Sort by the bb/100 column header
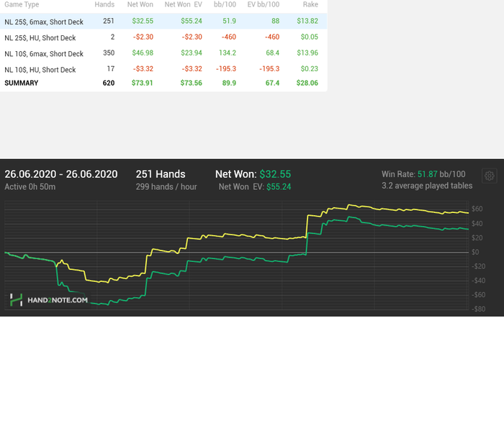The width and height of the screenshot is (504, 431). tap(225, 4)
